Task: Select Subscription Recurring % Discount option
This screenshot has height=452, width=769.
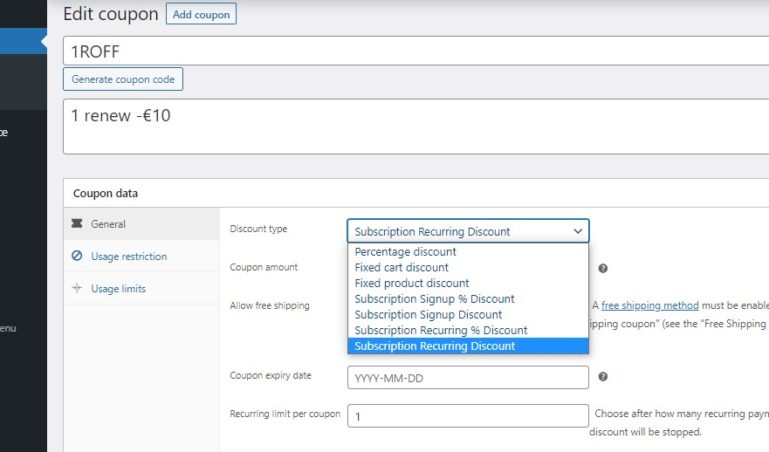Action: [468, 330]
